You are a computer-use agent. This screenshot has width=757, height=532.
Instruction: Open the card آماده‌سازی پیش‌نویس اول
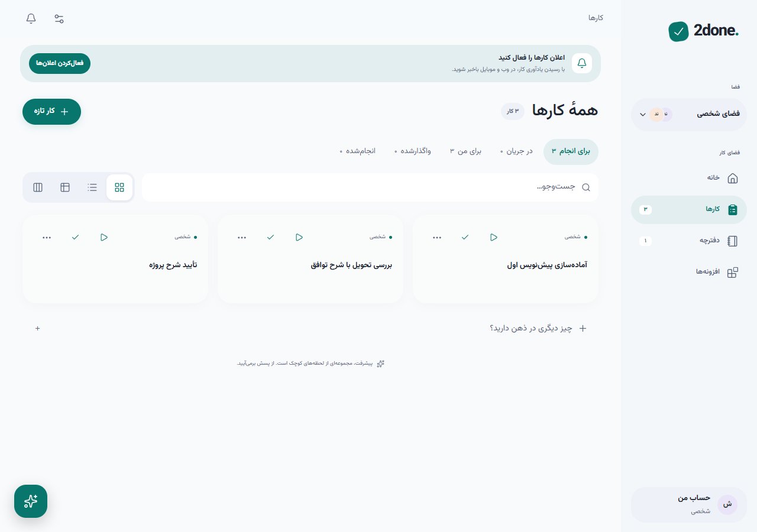click(506, 259)
